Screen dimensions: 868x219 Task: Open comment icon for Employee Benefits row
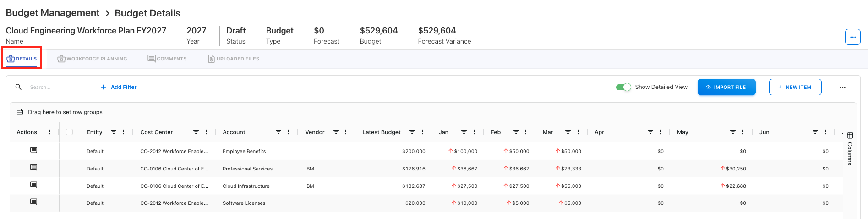pos(33,150)
